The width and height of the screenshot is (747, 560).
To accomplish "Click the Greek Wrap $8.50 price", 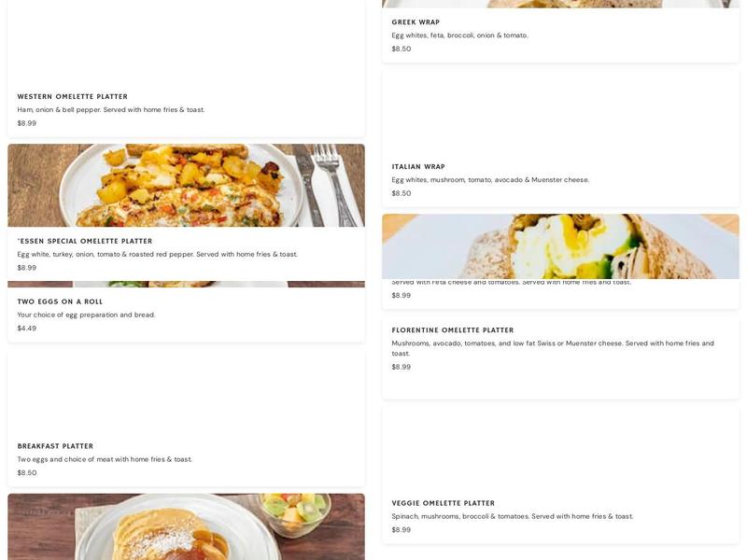I will pyautogui.click(x=402, y=49).
